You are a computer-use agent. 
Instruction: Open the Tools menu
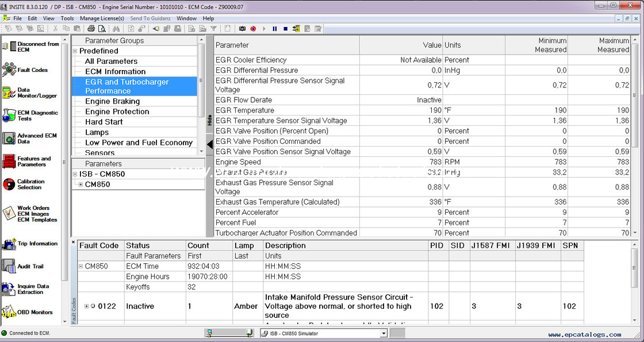click(x=67, y=18)
